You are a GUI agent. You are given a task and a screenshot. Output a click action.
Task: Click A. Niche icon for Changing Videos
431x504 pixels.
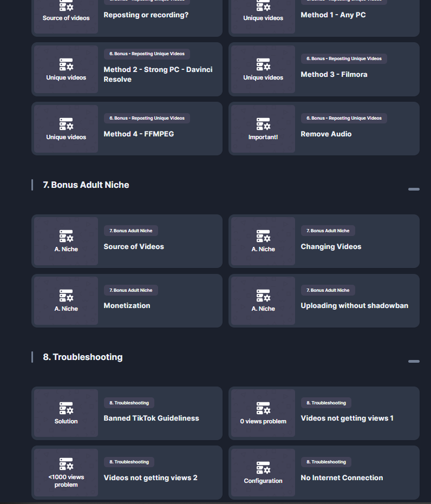tap(263, 236)
